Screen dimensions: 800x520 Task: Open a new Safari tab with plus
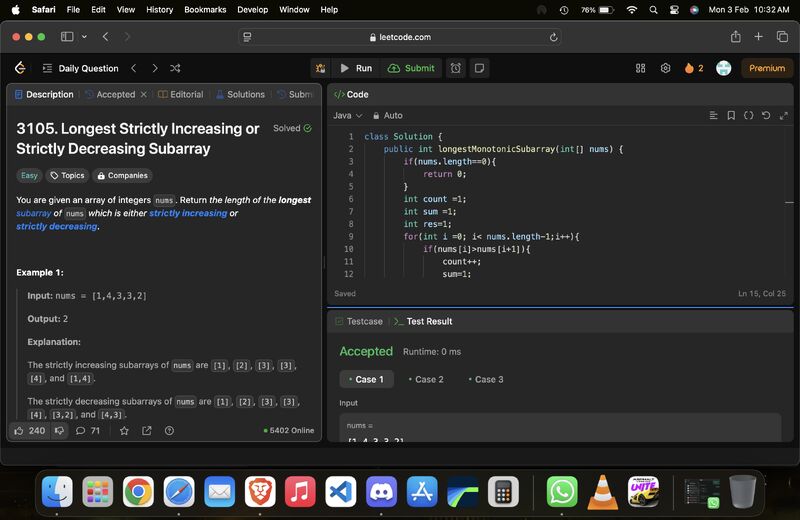[x=759, y=37]
